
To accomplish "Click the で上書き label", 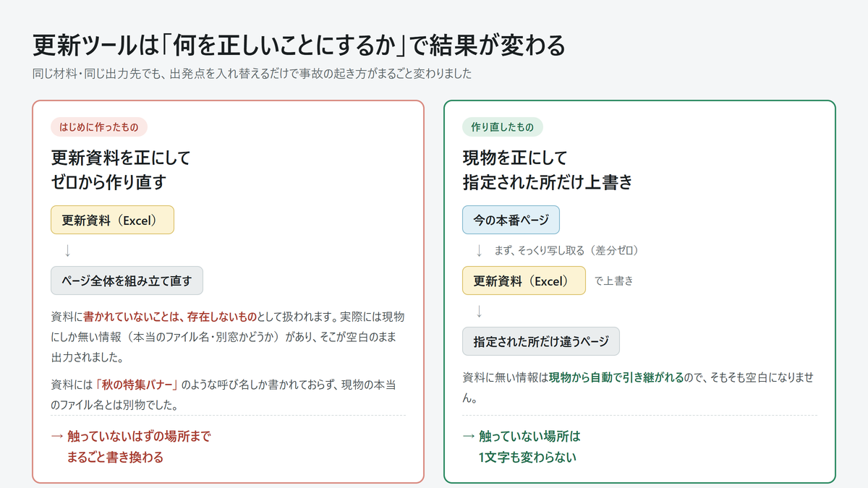I will pyautogui.click(x=613, y=281).
